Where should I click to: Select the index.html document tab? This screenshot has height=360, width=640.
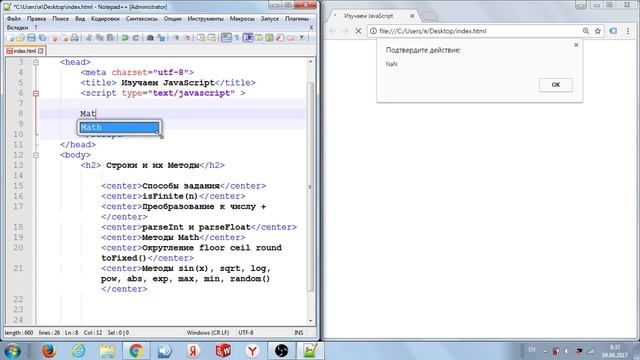tap(24, 51)
